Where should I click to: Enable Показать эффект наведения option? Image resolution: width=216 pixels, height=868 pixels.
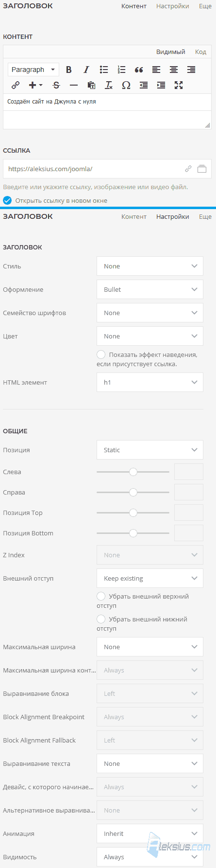point(101,354)
